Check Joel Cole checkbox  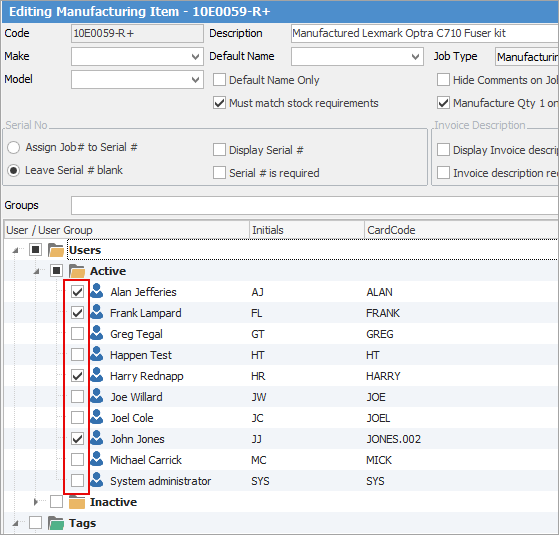[x=77, y=418]
